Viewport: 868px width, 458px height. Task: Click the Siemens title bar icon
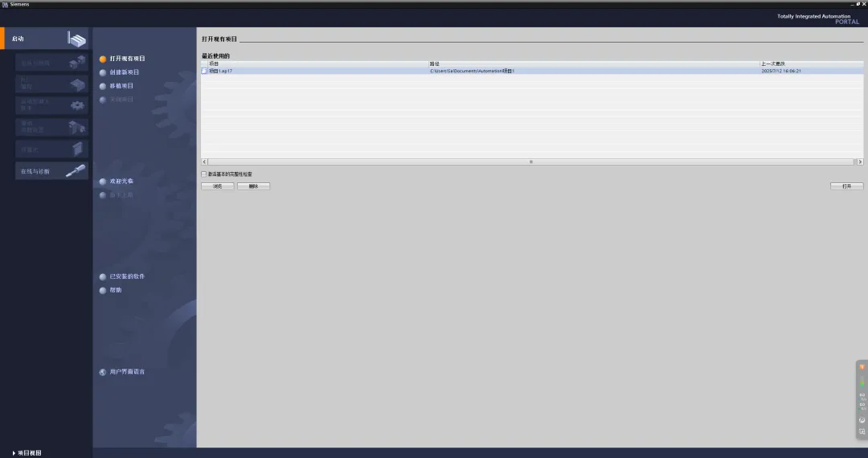point(5,5)
